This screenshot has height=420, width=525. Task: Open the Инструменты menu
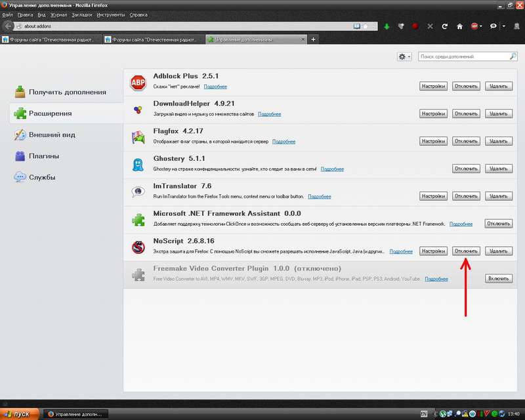[x=110, y=14]
